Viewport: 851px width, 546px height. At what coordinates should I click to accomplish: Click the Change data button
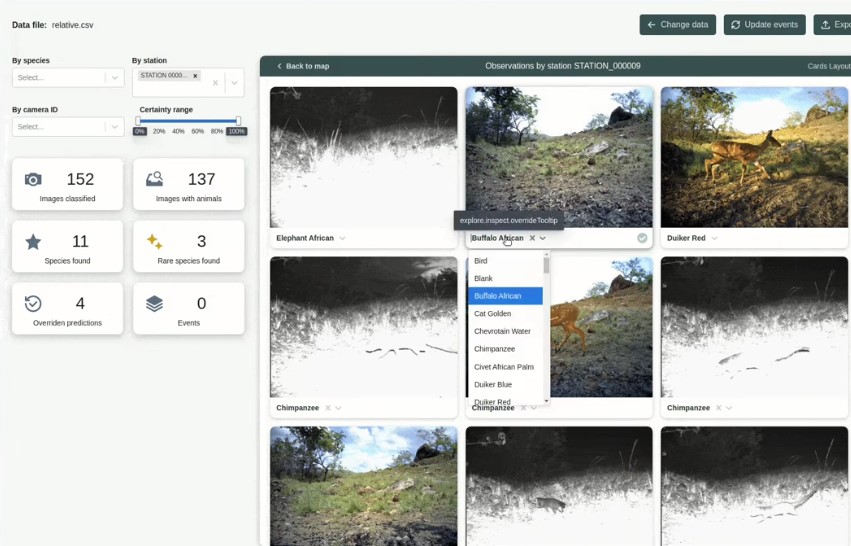pos(677,25)
